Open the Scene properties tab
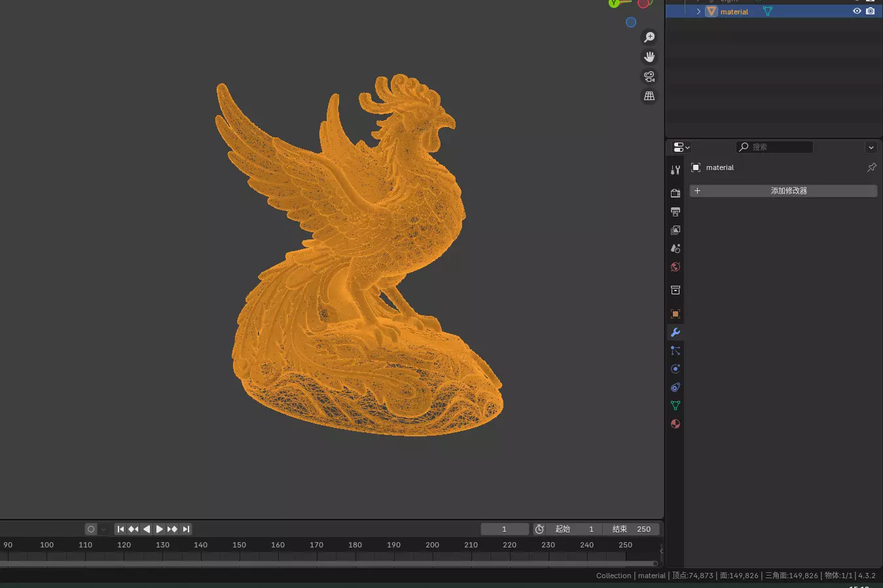The height and width of the screenshot is (588, 883). click(676, 249)
